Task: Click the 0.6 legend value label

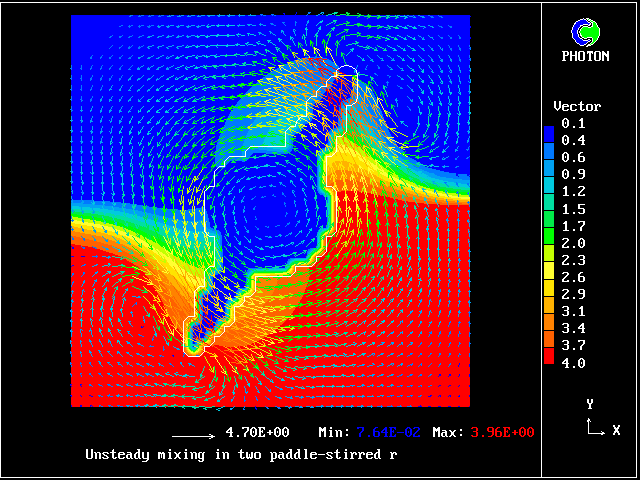Action: (x=573, y=157)
